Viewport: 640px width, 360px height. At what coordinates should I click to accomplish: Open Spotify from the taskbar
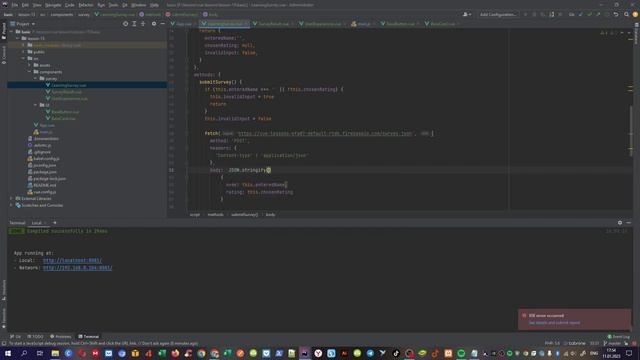(x=461, y=353)
